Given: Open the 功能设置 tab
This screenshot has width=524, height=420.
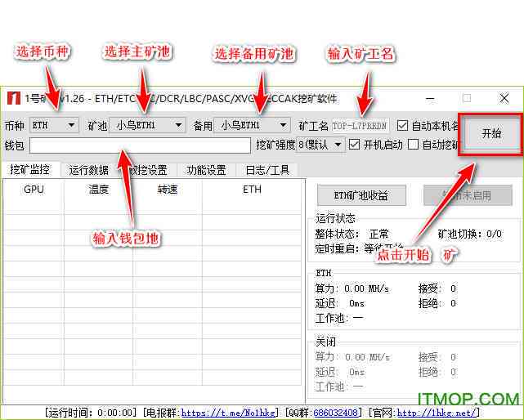Looking at the screenshot, I should point(206,170).
